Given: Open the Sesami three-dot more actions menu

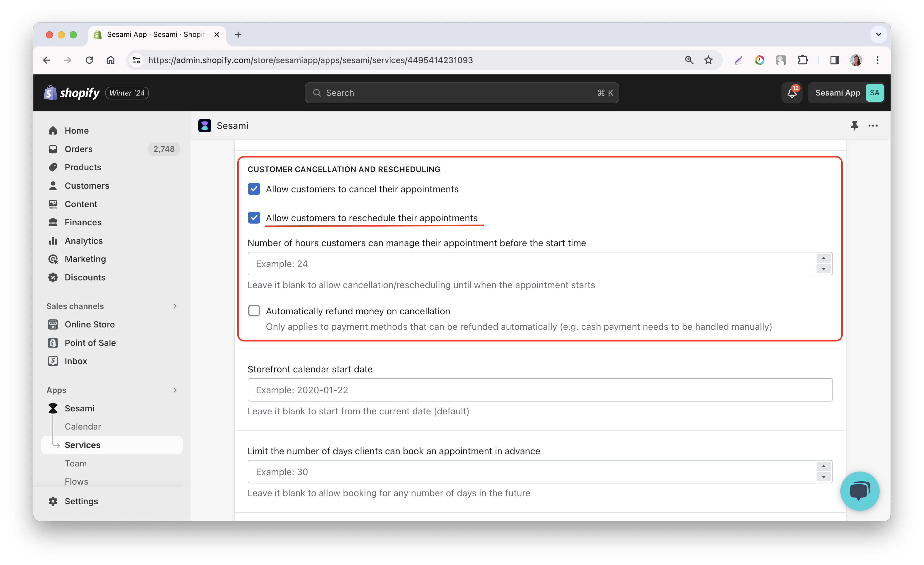Looking at the screenshot, I should (x=873, y=126).
